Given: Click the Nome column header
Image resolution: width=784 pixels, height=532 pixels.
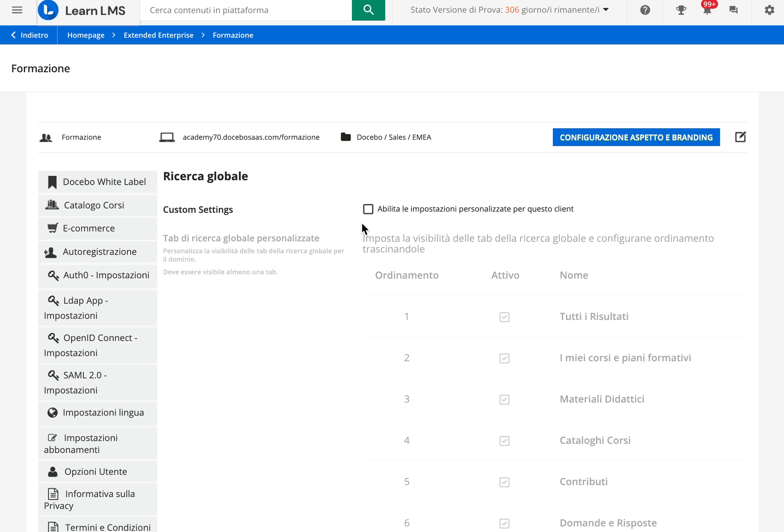Looking at the screenshot, I should point(574,275).
